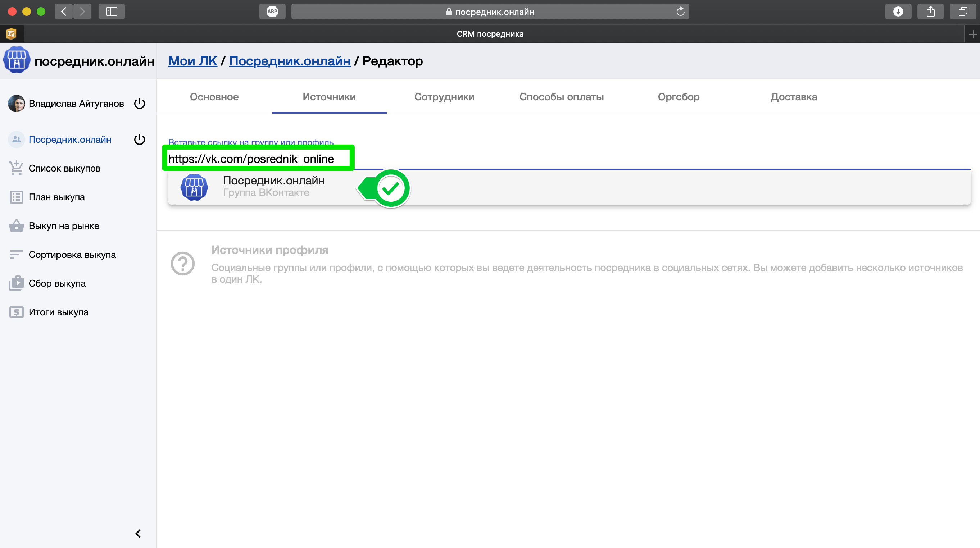Show Safari sidebar toggle button
Screen dimensions: 980x548
[112, 12]
